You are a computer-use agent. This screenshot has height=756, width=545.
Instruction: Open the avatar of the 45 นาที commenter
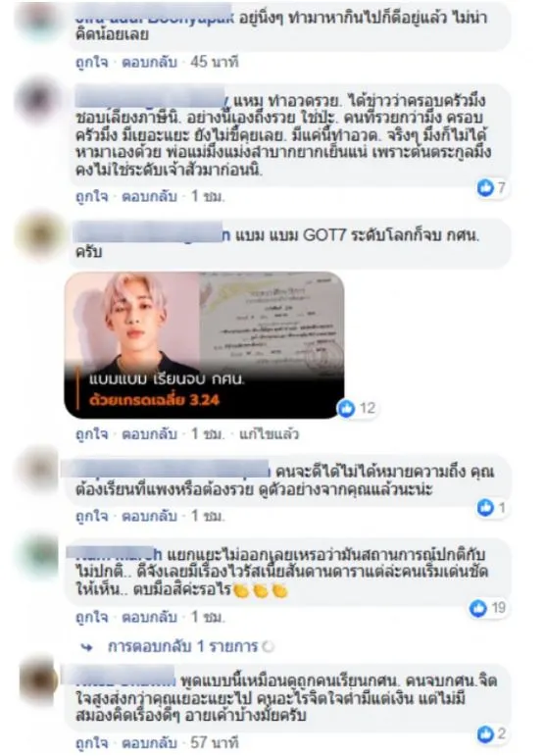coord(38,19)
